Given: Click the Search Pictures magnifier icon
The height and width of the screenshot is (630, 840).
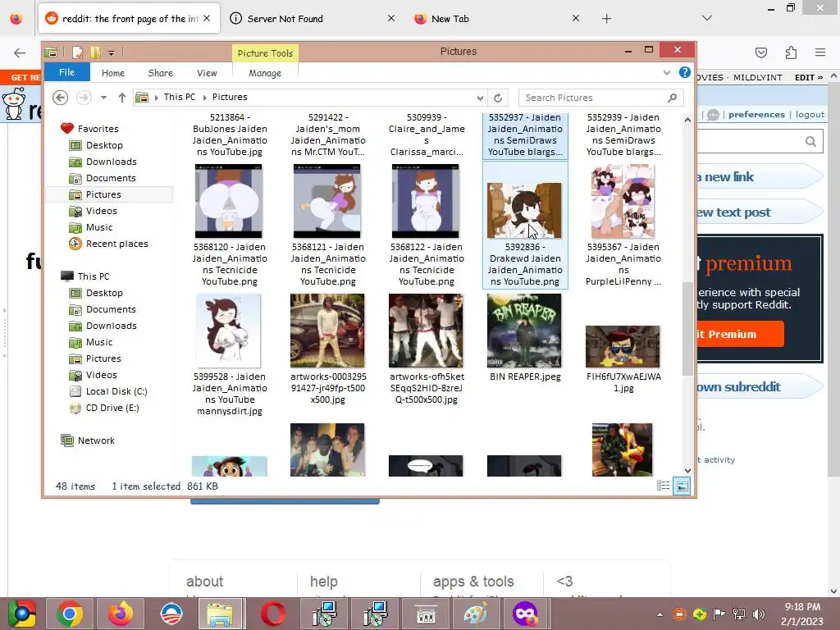Looking at the screenshot, I should 673,98.
